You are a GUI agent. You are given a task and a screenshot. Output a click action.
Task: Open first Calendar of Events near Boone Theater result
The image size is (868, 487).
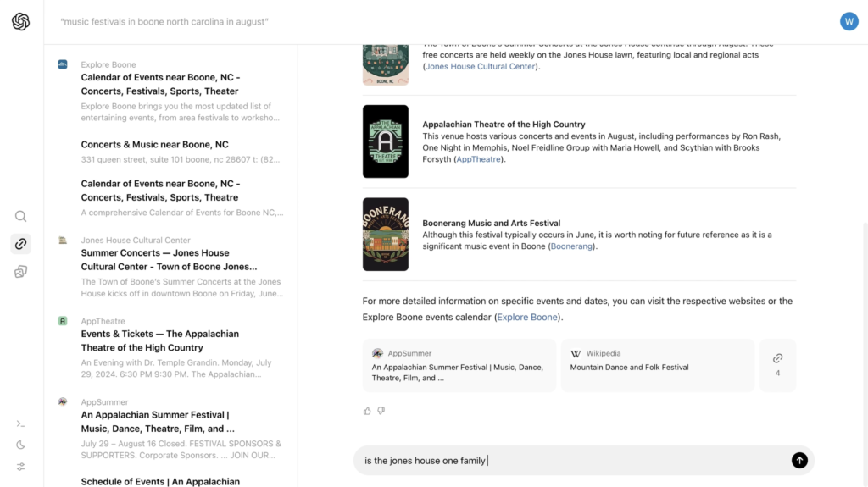160,84
